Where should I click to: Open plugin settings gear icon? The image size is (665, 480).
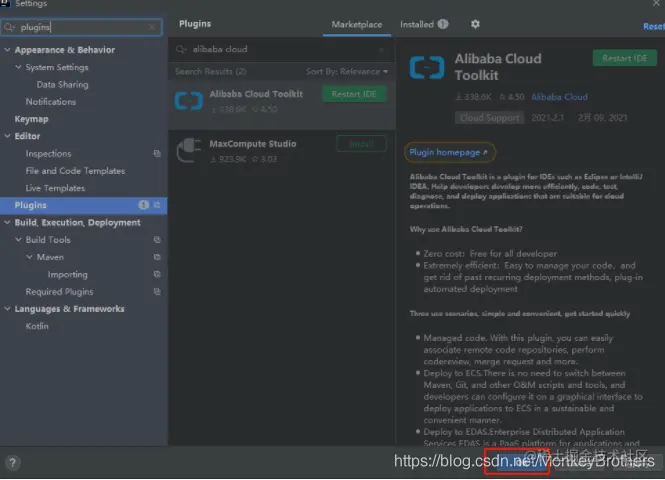click(x=475, y=24)
